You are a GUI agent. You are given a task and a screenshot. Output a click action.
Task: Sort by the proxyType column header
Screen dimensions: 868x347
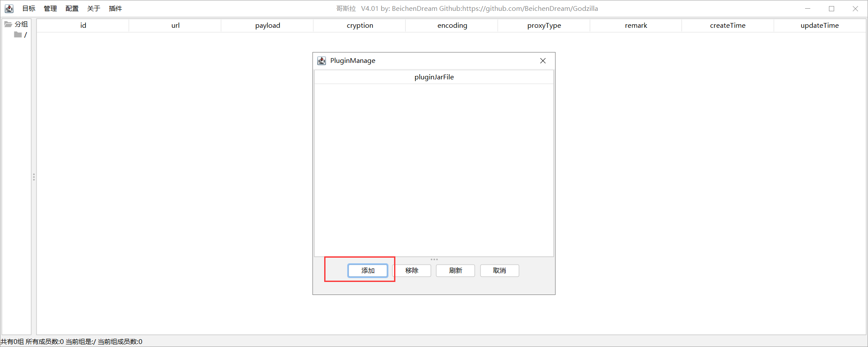(x=544, y=26)
